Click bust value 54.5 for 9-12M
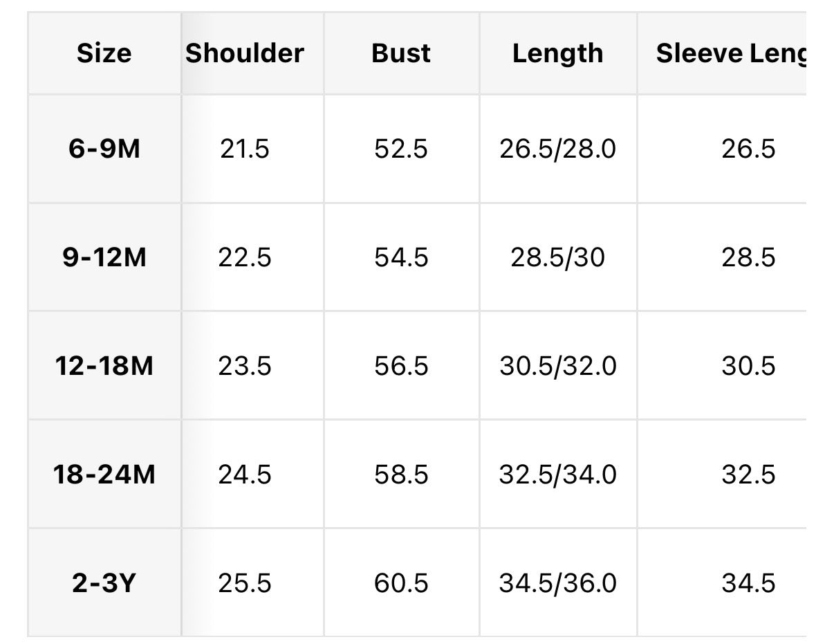Image resolution: width=834 pixels, height=644 pixels. (x=401, y=257)
